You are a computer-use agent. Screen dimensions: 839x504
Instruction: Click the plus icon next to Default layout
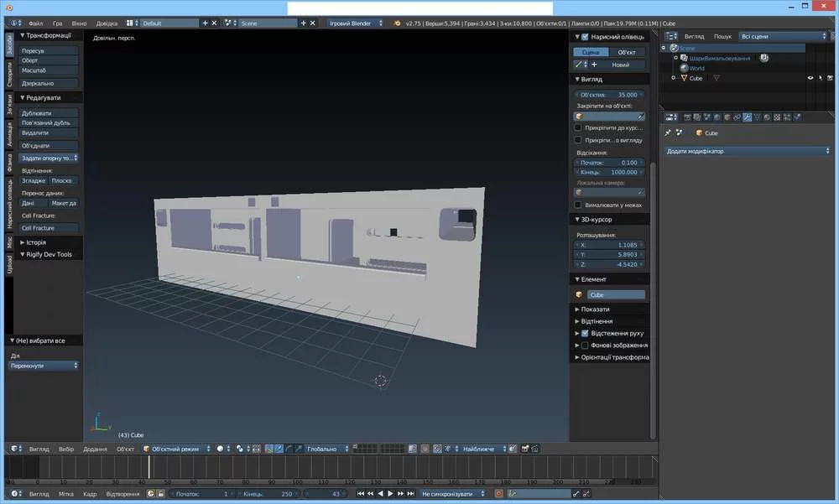(205, 23)
